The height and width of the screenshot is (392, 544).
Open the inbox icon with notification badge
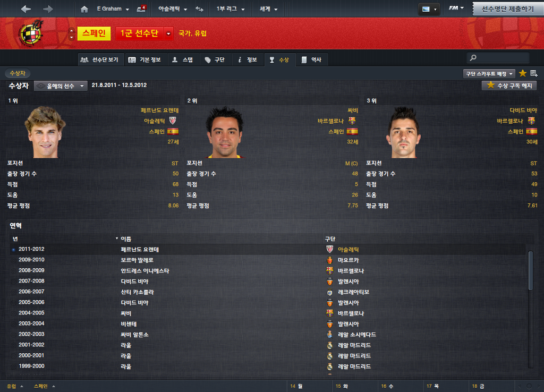pyautogui.click(x=141, y=9)
